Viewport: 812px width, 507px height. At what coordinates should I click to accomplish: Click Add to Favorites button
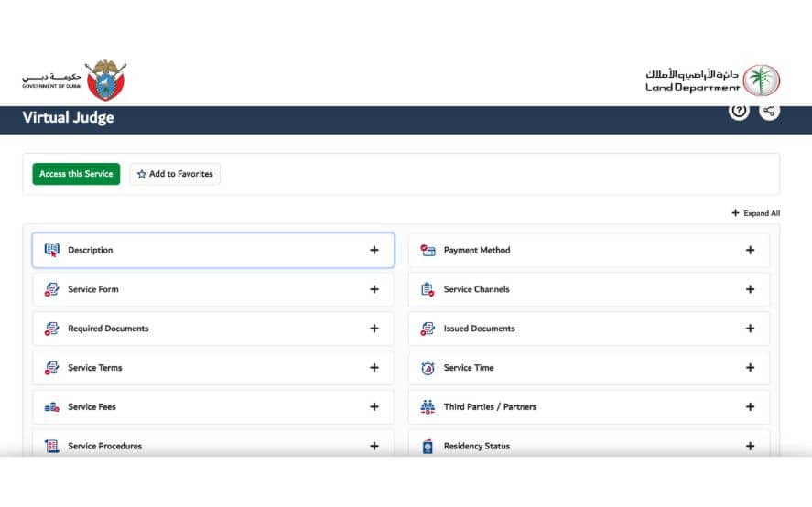(x=175, y=174)
